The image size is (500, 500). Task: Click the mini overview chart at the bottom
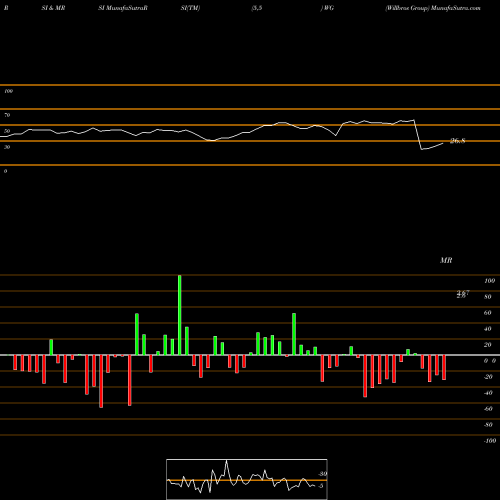click(x=247, y=479)
